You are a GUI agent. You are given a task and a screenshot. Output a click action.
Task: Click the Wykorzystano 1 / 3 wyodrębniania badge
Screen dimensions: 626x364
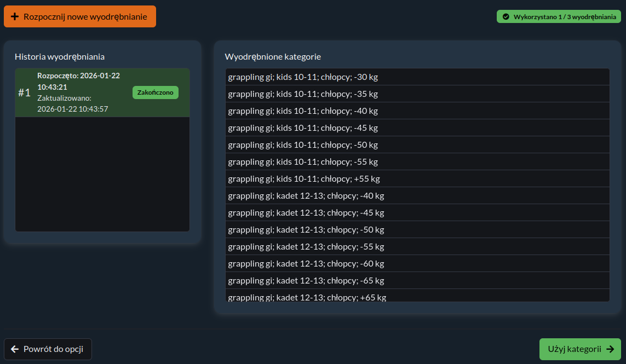coord(559,17)
